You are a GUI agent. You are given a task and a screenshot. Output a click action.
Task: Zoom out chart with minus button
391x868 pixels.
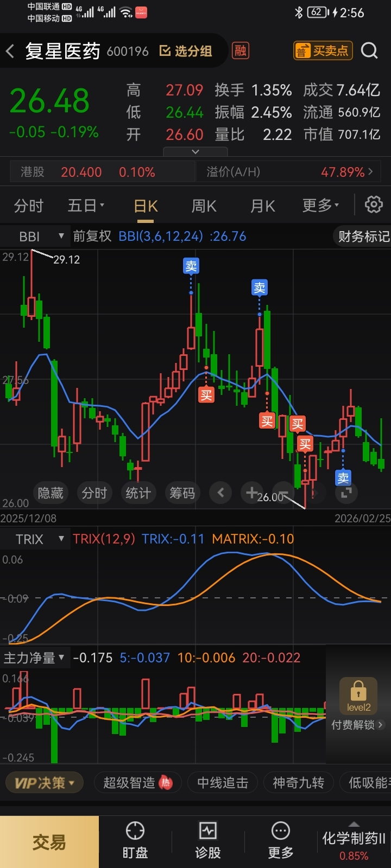[283, 493]
